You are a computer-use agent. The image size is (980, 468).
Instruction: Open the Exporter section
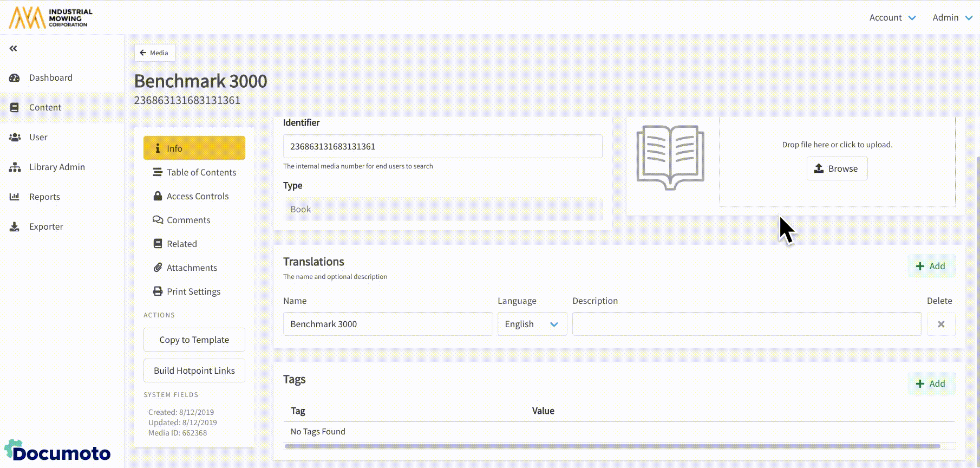coord(46,226)
